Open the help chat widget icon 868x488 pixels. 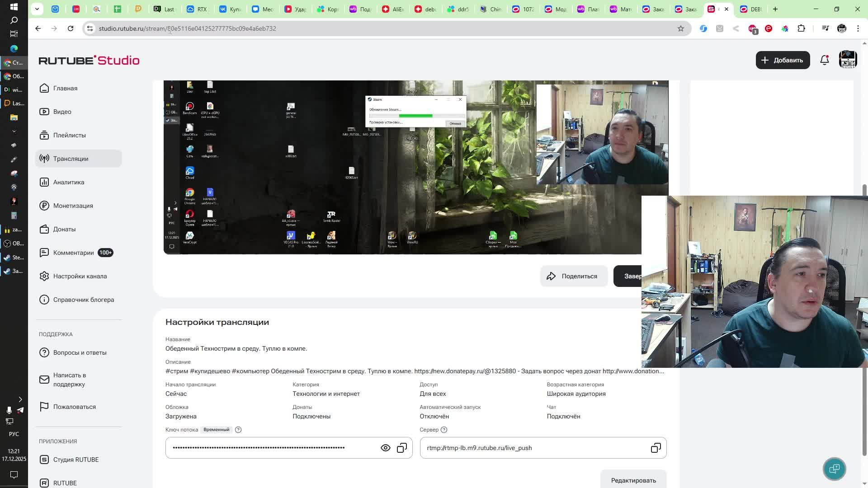(834, 469)
